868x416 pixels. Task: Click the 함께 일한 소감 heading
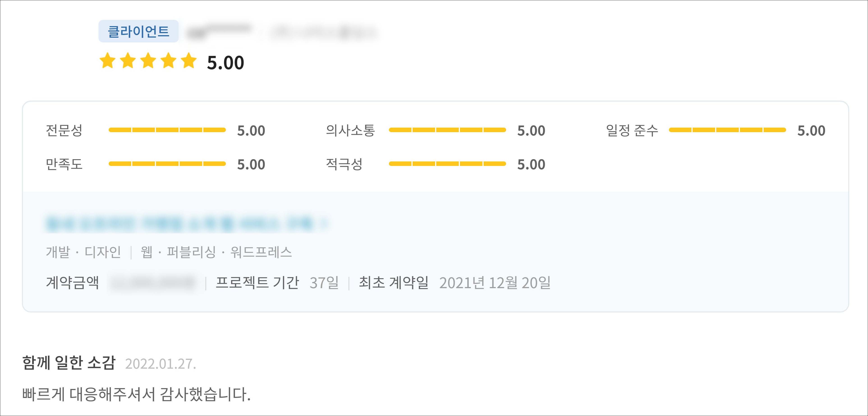coord(69,363)
